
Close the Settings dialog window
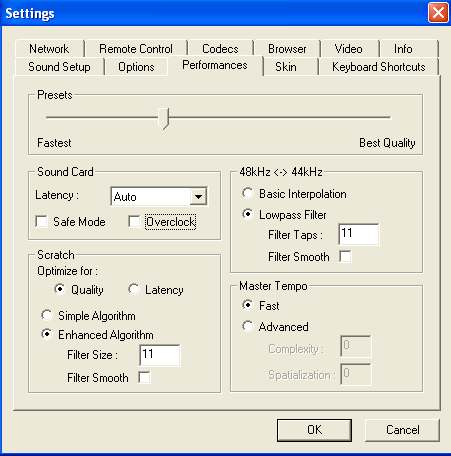[438, 13]
